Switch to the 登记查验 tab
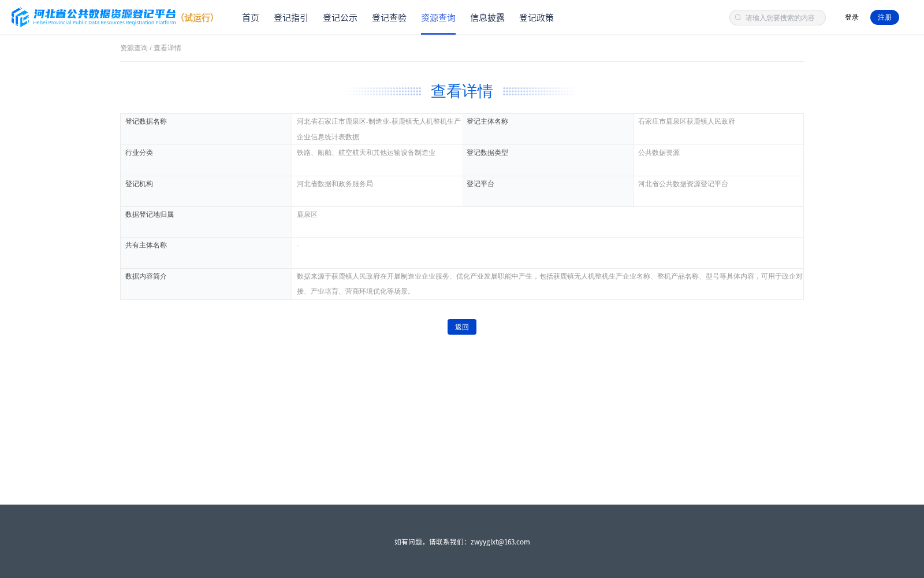 [389, 18]
